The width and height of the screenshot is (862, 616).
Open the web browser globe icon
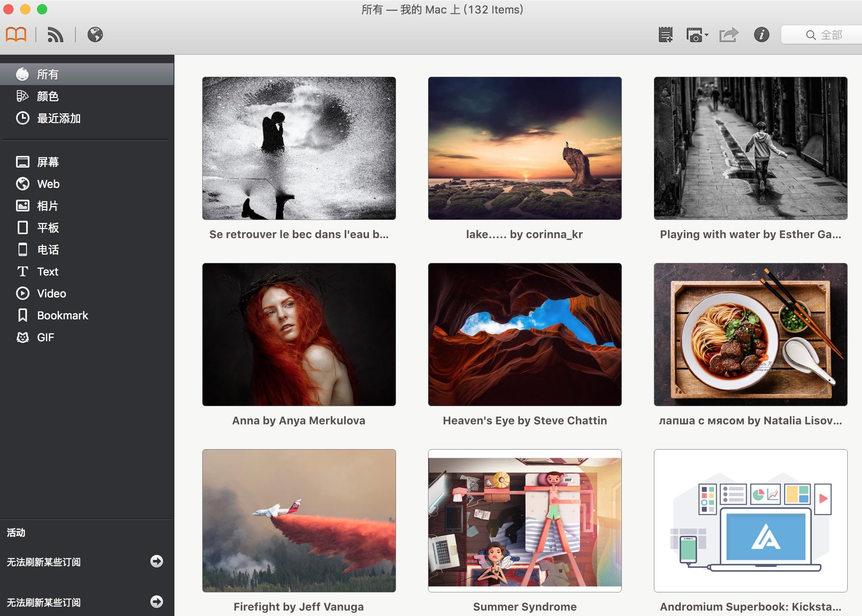[95, 35]
